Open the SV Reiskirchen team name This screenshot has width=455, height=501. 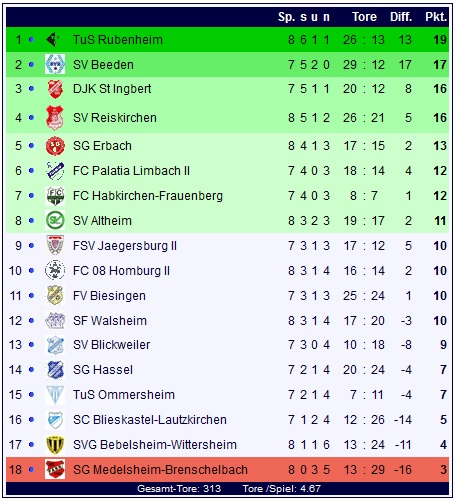click(115, 118)
